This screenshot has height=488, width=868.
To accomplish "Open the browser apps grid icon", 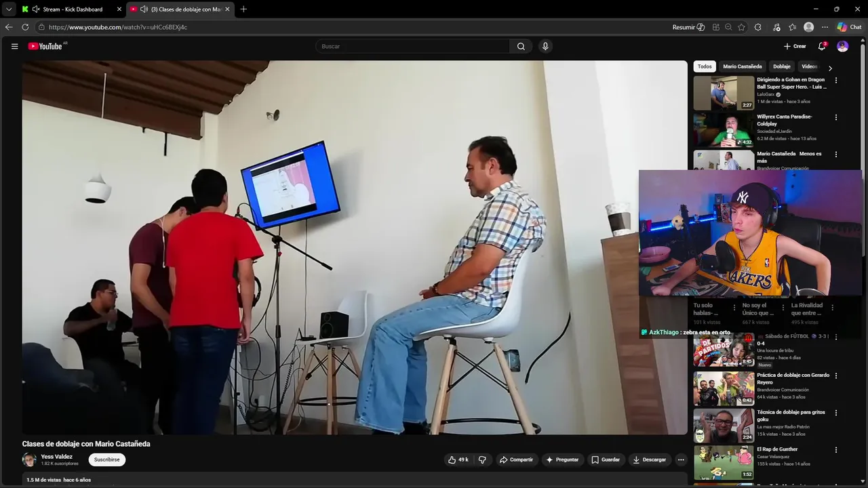I will pyautogui.click(x=715, y=27).
